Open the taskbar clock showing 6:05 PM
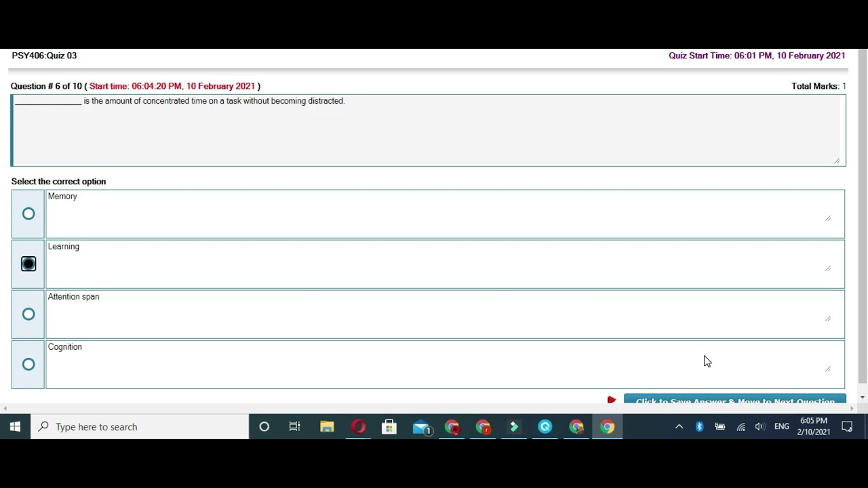This screenshot has height=488, width=868. coord(814,426)
